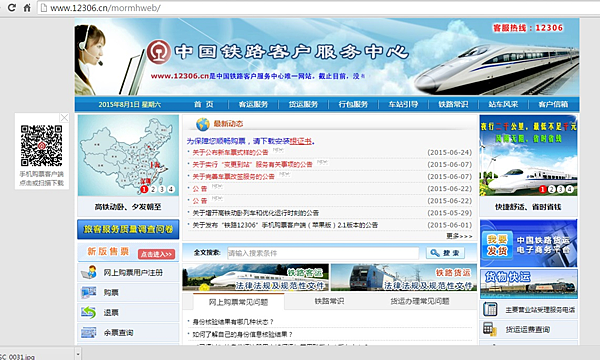Open 如何了解自己的身份信息核验结果 question
Screen dimensions: 600x360
pyautogui.click(x=243, y=334)
